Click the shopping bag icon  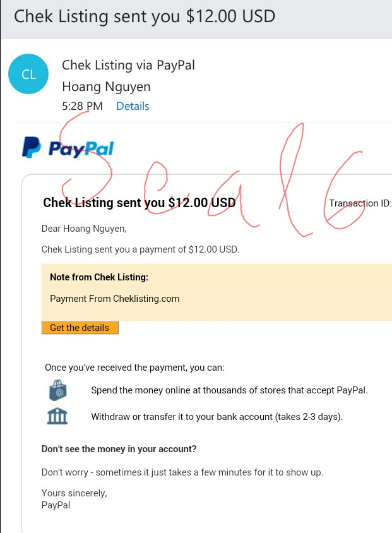(57, 390)
